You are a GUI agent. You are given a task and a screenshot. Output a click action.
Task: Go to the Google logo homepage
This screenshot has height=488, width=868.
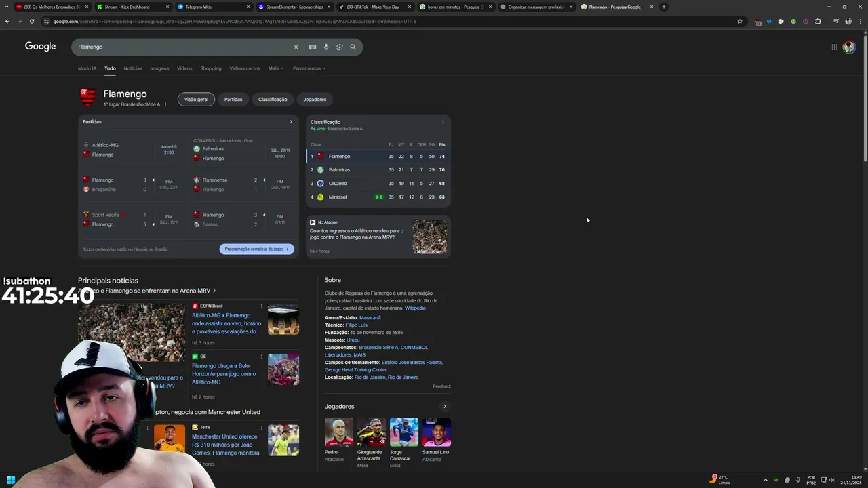tap(41, 46)
